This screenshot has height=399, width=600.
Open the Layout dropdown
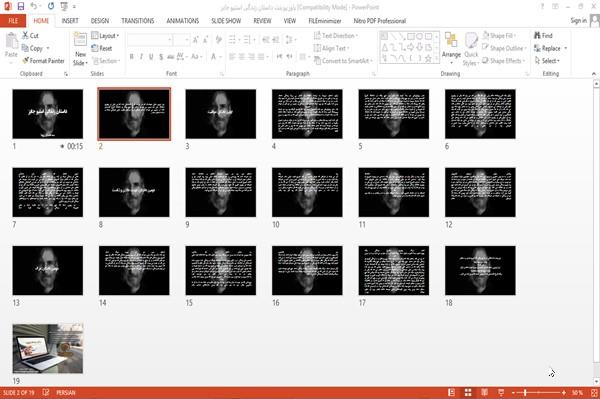pyautogui.click(x=105, y=36)
